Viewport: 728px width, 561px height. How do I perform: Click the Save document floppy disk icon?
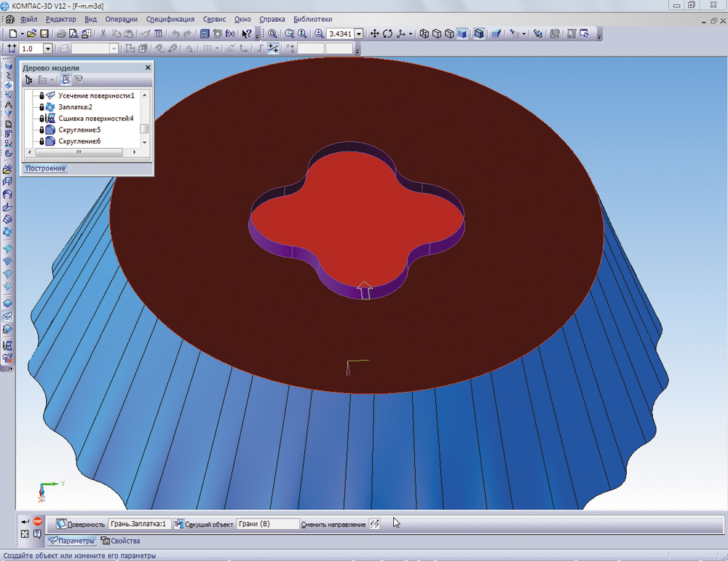(x=44, y=34)
